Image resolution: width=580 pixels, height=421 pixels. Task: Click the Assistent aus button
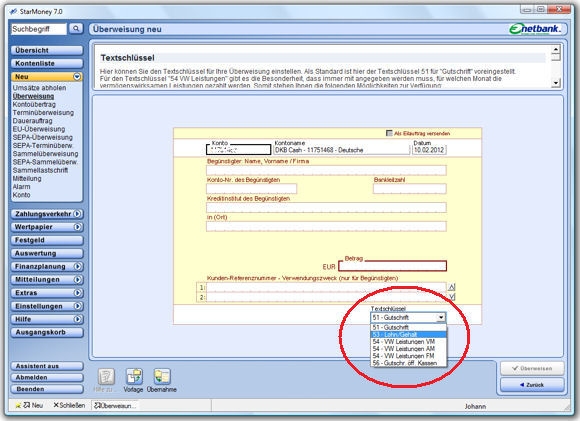click(x=47, y=366)
